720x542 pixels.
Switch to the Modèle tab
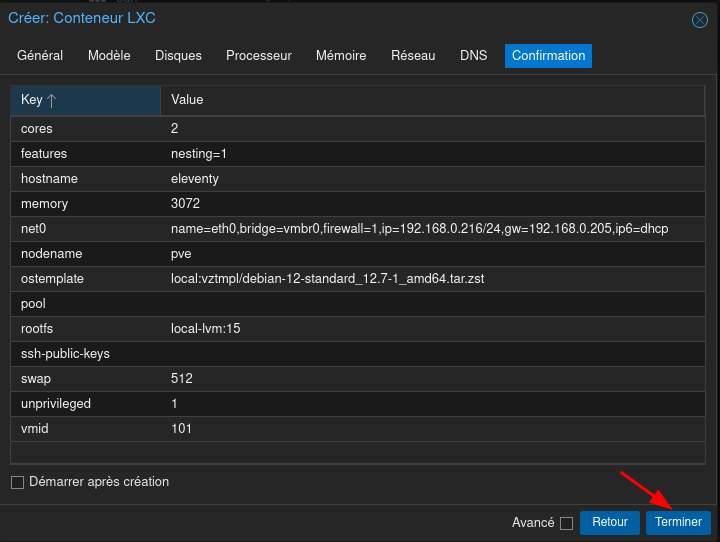(109, 56)
